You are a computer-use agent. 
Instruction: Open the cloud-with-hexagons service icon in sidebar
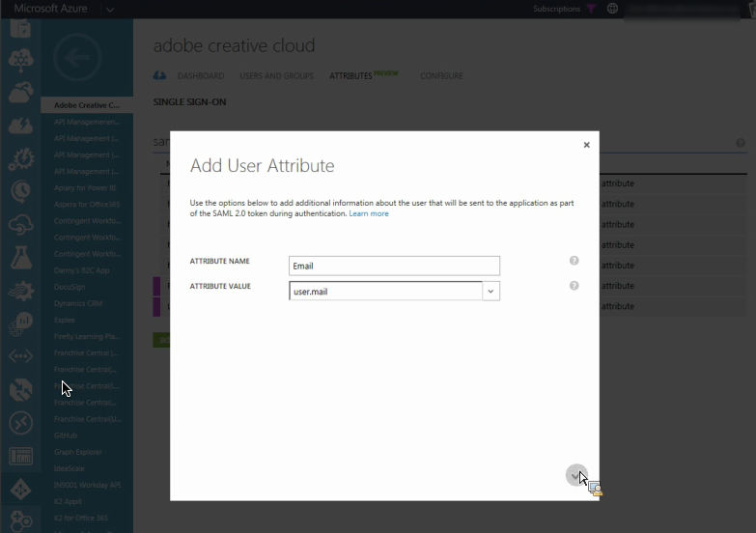point(20,61)
